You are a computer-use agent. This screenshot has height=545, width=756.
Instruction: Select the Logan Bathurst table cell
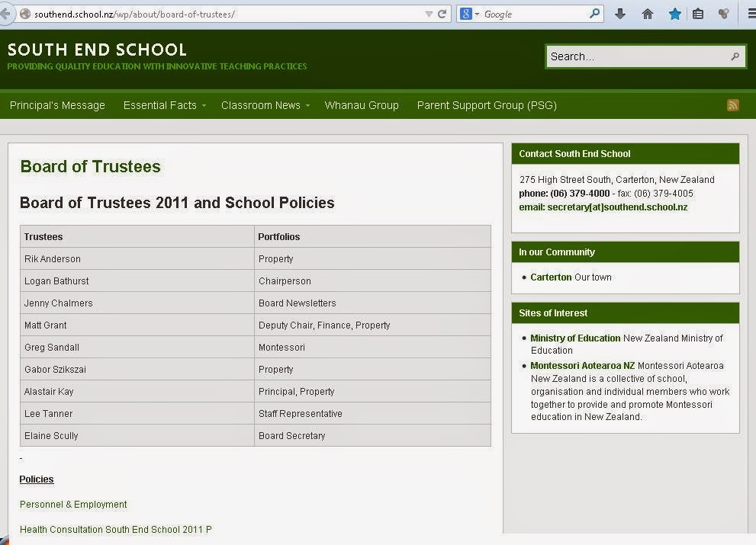click(137, 281)
